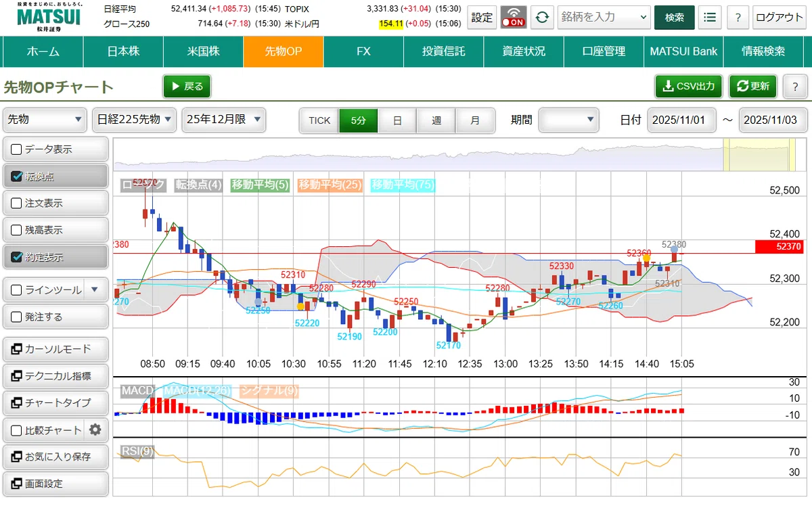Screen dimensions: 812x508
Task: Select the 週 chart interval tab
Action: click(x=436, y=120)
